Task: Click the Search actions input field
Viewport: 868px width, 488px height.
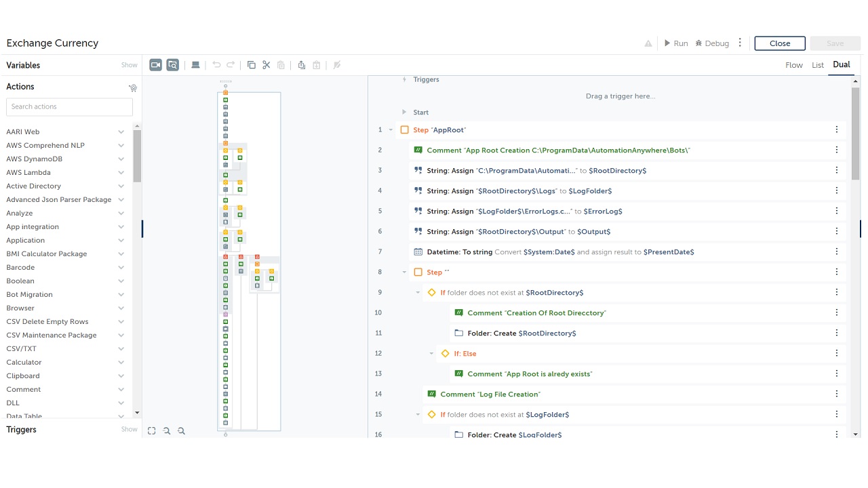Action: pyautogui.click(x=69, y=106)
